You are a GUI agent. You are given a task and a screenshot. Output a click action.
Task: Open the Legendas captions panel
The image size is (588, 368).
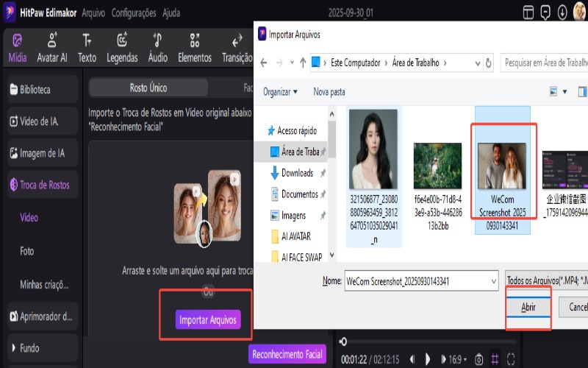coord(122,48)
